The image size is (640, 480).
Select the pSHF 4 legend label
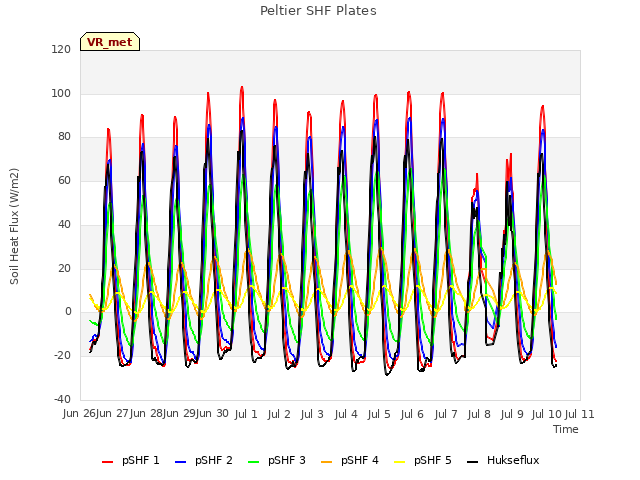360,460
